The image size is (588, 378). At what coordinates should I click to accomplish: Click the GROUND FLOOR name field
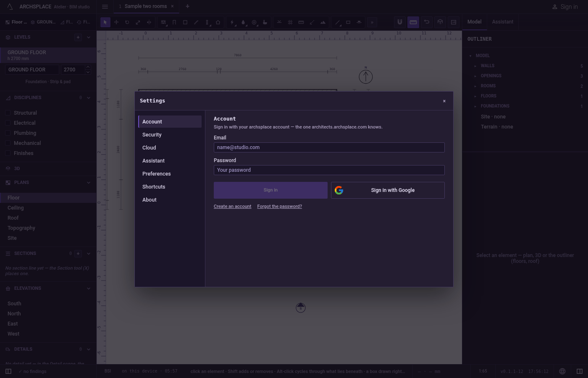[x=32, y=70]
